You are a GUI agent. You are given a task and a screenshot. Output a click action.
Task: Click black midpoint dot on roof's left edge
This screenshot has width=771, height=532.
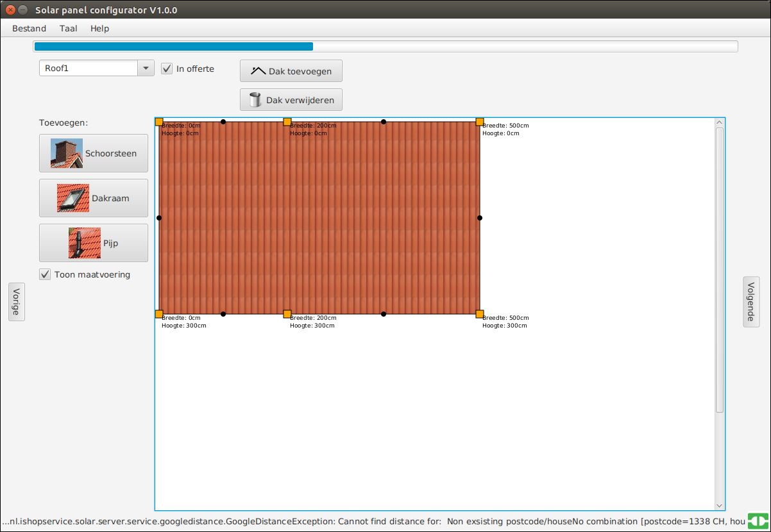(159, 218)
